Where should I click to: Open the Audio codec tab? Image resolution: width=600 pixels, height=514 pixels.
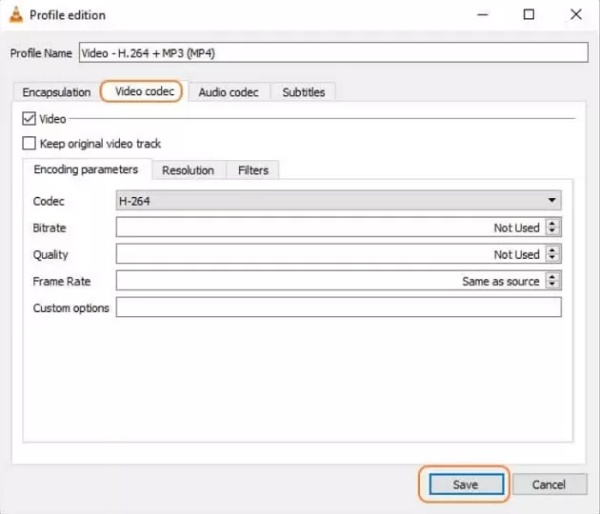click(x=228, y=92)
